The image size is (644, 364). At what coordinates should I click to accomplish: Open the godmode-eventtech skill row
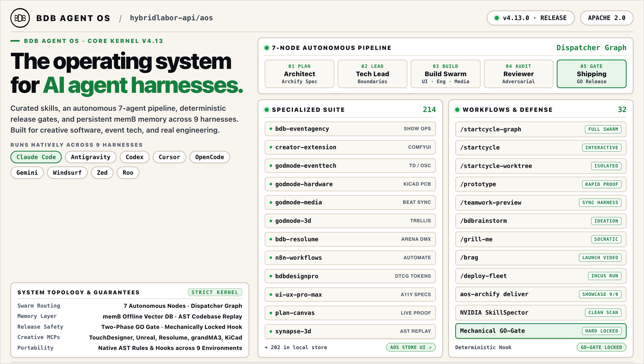coord(350,166)
